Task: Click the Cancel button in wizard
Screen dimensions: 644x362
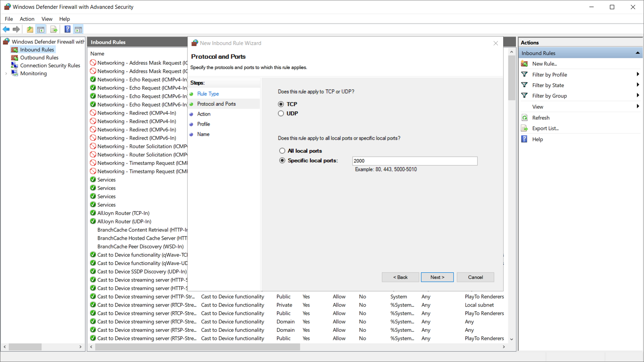Action: (475, 277)
